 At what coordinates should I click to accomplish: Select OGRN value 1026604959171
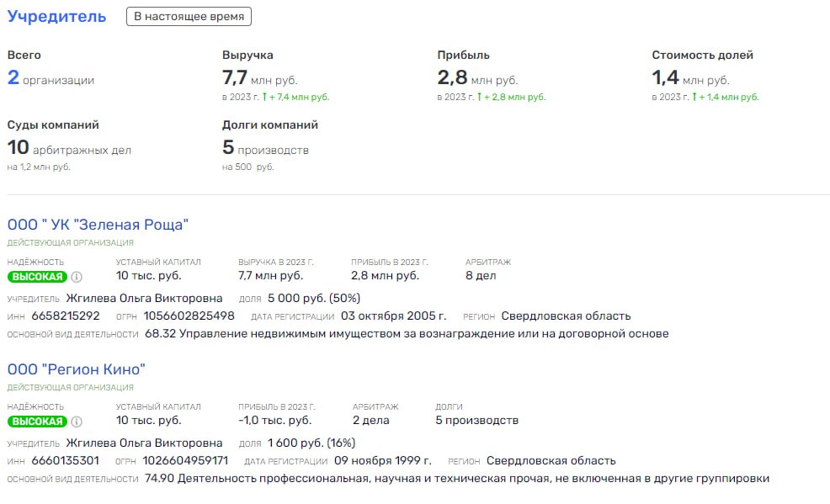tap(185, 460)
